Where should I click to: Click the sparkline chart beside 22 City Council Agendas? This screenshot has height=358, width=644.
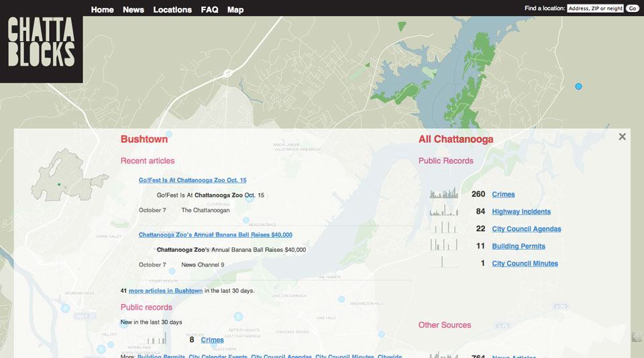[444, 228]
